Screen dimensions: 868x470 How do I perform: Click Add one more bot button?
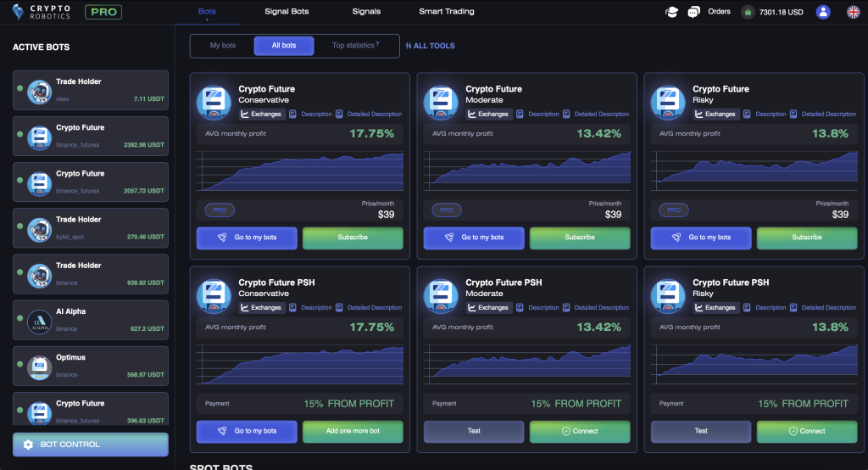point(353,431)
